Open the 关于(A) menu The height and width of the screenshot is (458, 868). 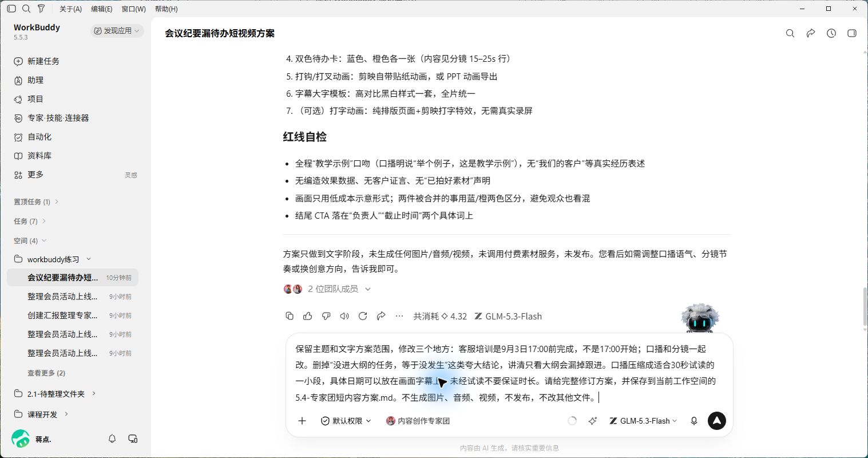[x=71, y=9]
